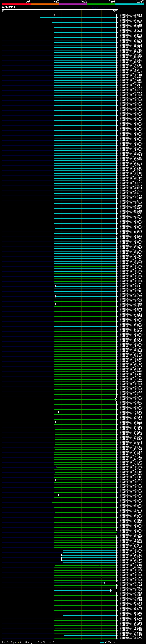146x644 pixels.
Task: Select hit UniRef100_Q9SCM3
Action: [131, 25]
